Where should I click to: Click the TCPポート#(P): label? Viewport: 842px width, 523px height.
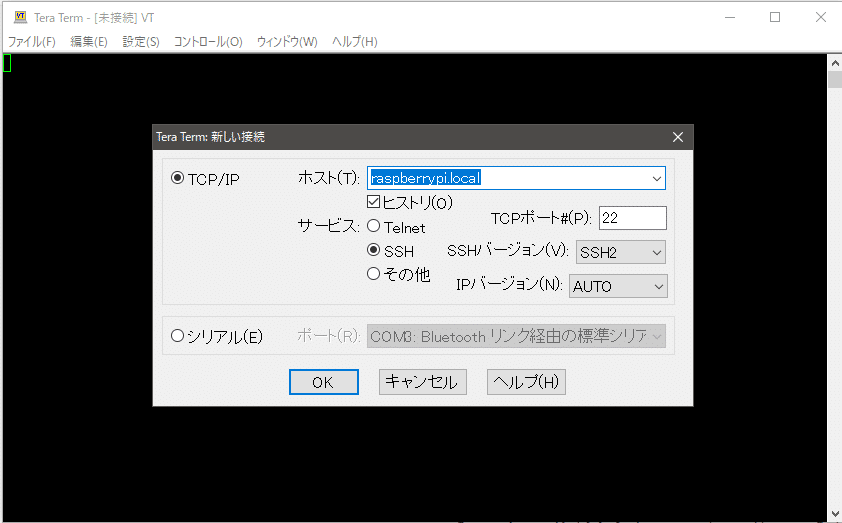point(541,218)
